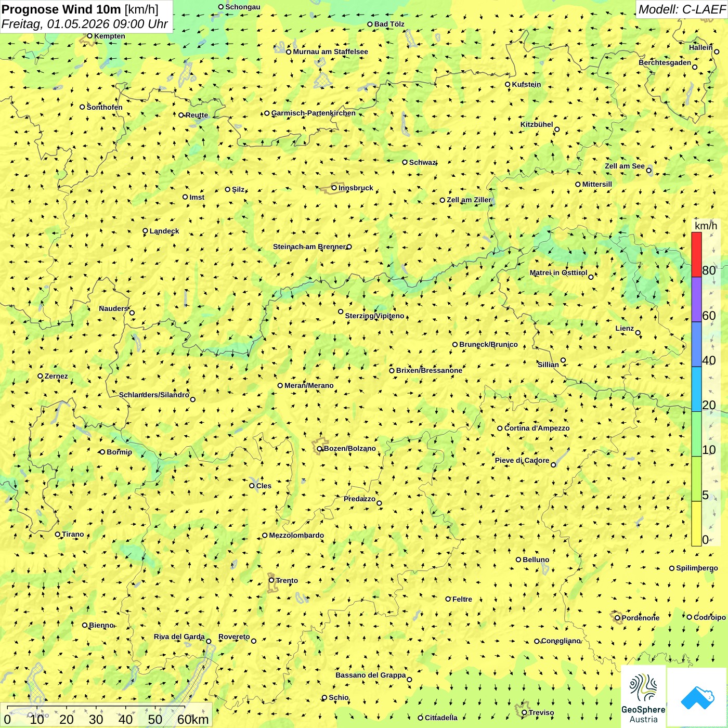The width and height of the screenshot is (728, 728).
Task: Click the Meran/Merano location marker
Action: point(280,385)
